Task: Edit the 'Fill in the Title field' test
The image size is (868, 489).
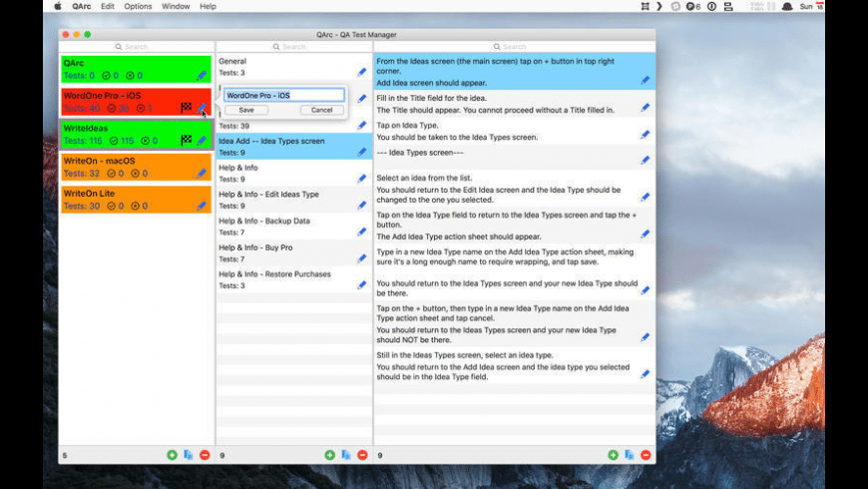Action: [x=645, y=108]
